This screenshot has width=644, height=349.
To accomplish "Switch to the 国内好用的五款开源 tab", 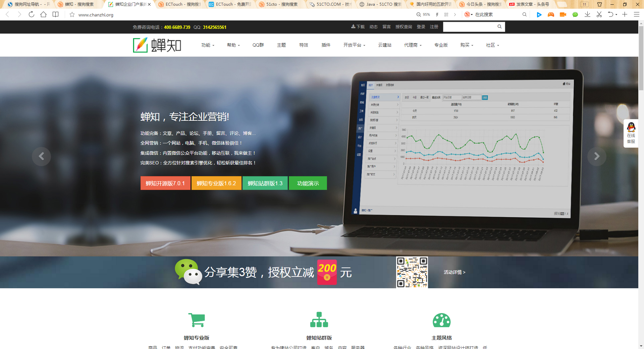I will point(431,4).
